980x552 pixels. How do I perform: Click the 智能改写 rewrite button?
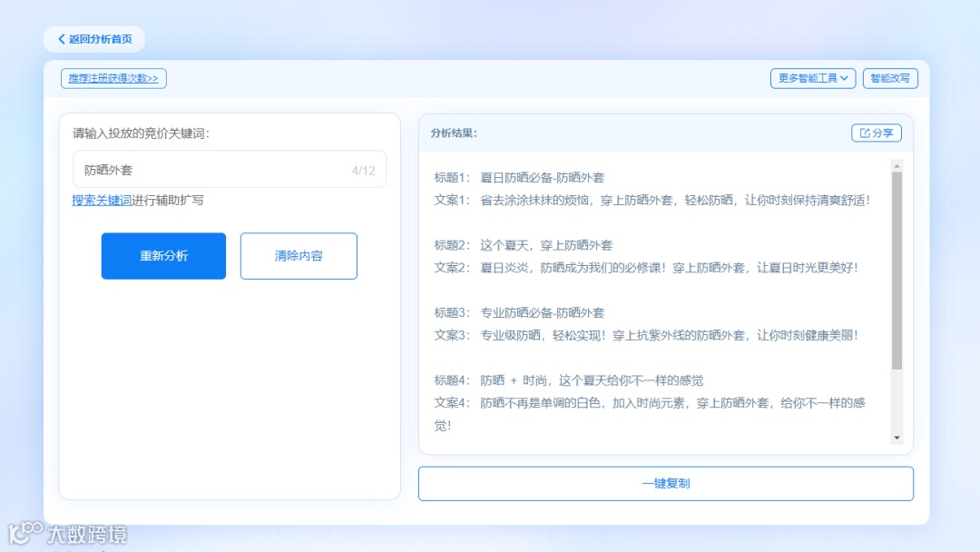pos(890,78)
